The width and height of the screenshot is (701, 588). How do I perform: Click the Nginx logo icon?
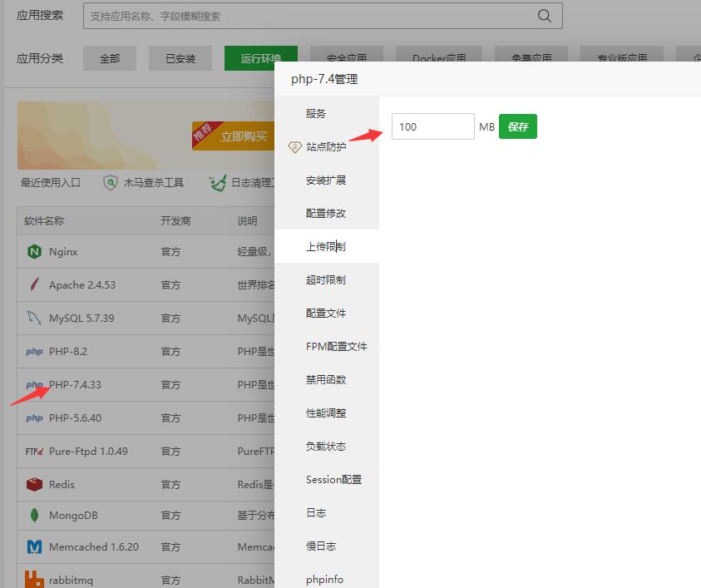(x=34, y=252)
